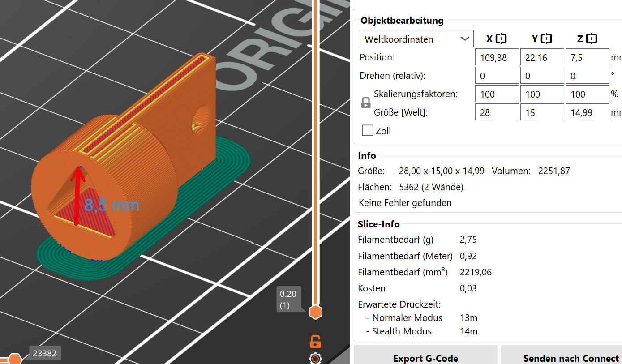This screenshot has height=364, width=622.
Task: Click the Drehen Y rotation field
Action: pyautogui.click(x=542, y=76)
